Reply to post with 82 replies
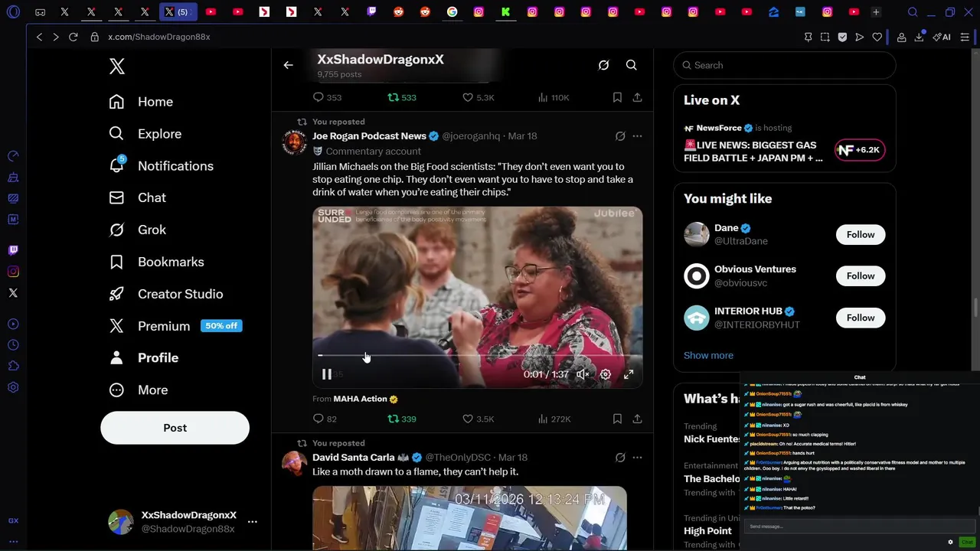 click(325, 419)
